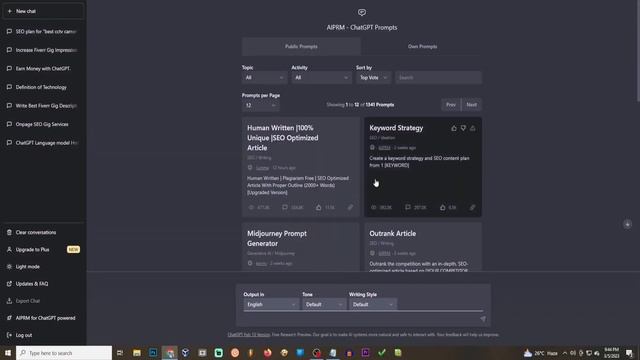Click the AIPRM chat bubble logo icon
Viewport: 640px width, 360px height.
tap(362, 12)
